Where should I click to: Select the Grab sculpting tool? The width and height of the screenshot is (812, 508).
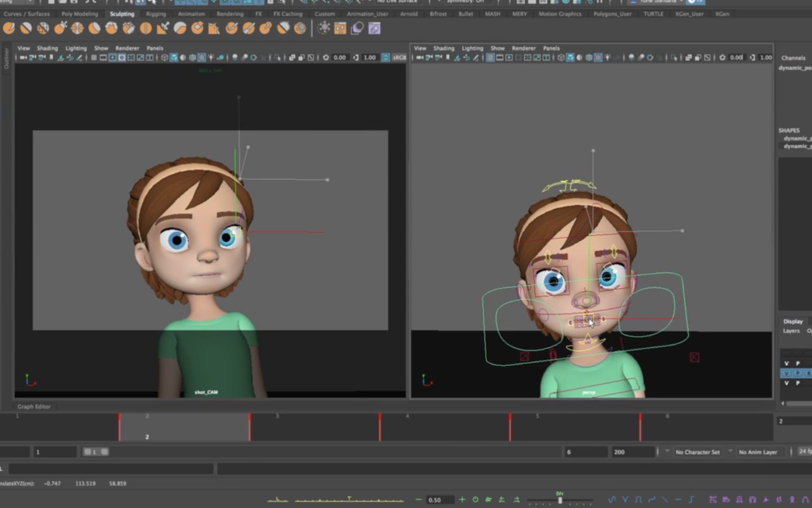60,28
